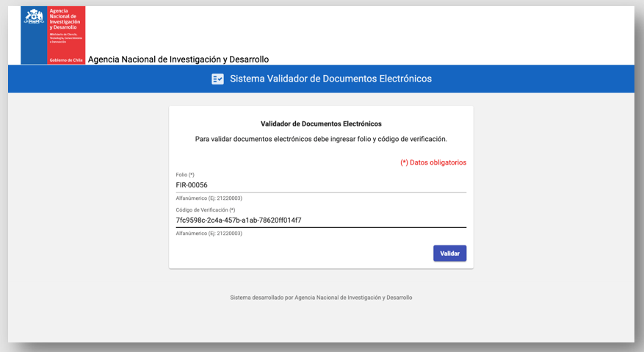This screenshot has width=644, height=352.
Task: Click the Validar button
Action: [449, 254]
